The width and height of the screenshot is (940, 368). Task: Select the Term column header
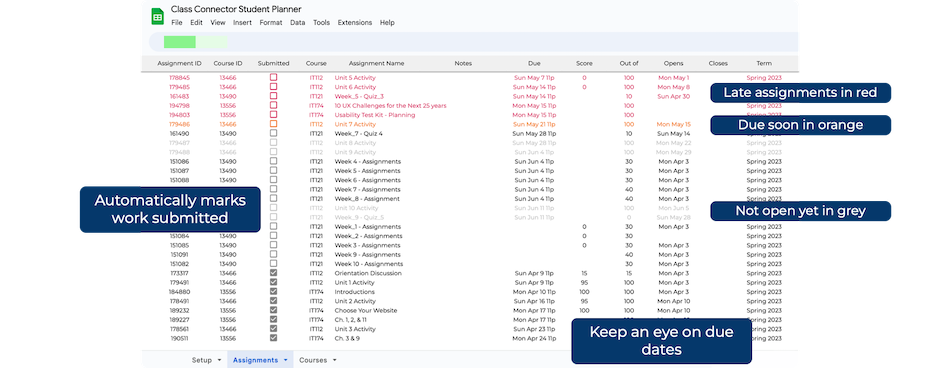click(x=764, y=64)
